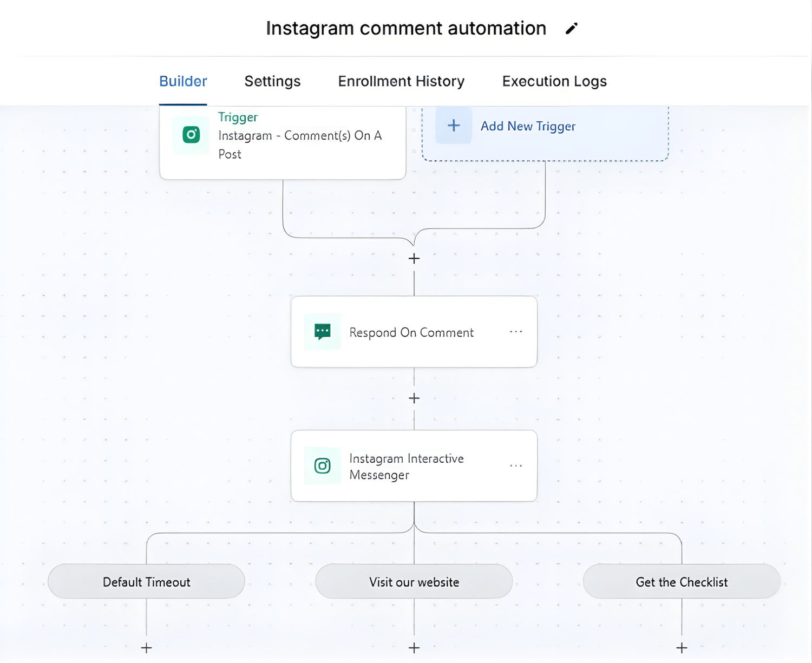This screenshot has height=663, width=812.
Task: Open the Settings tab
Action: point(272,81)
